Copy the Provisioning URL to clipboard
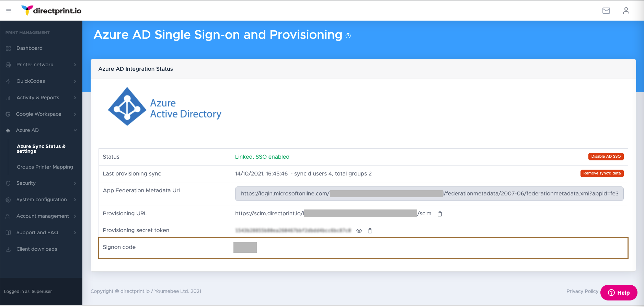This screenshot has height=307, width=644. (440, 214)
